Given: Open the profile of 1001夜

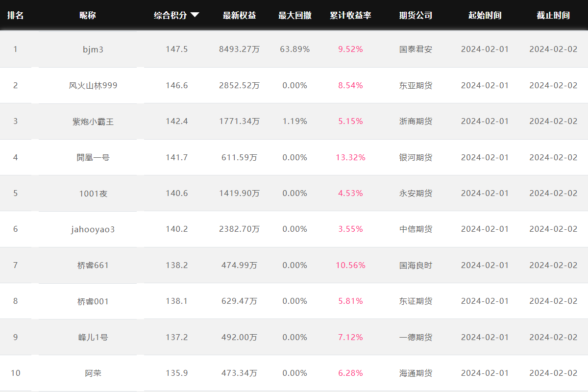Looking at the screenshot, I should 93,194.
